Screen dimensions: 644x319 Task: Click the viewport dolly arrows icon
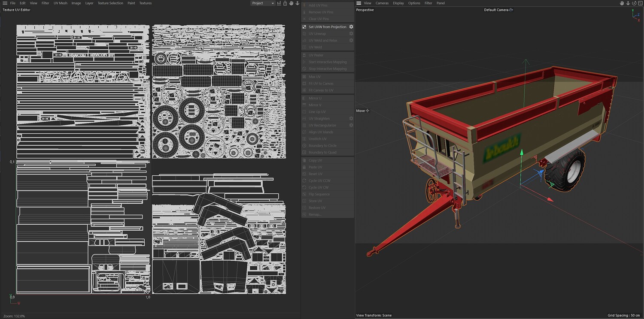coord(628,3)
